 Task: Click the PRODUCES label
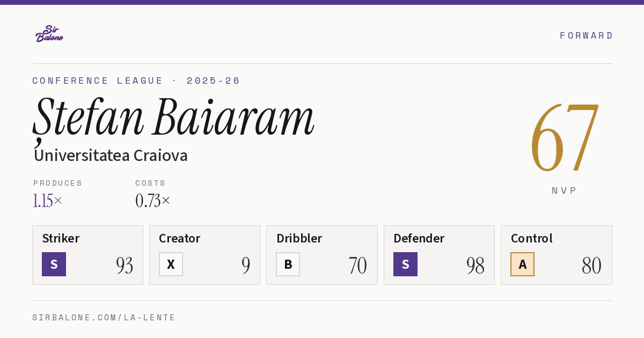point(57,183)
